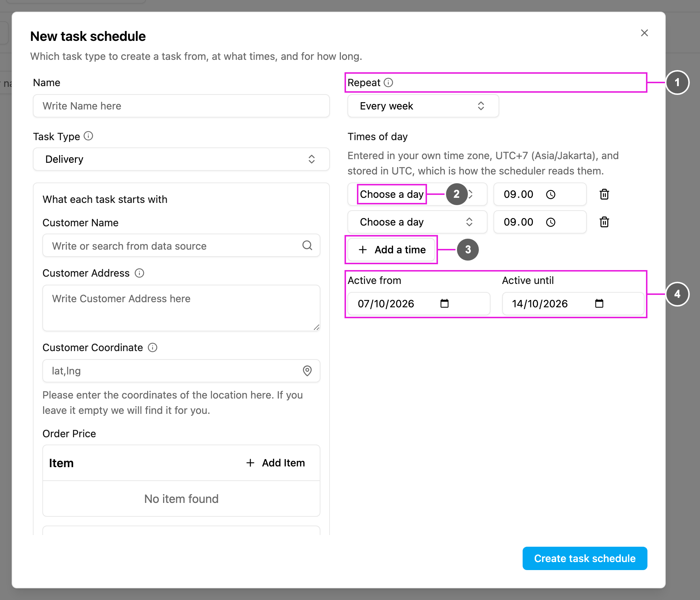Open the second Choose a day dropdown
Image resolution: width=700 pixels, height=600 pixels.
417,222
